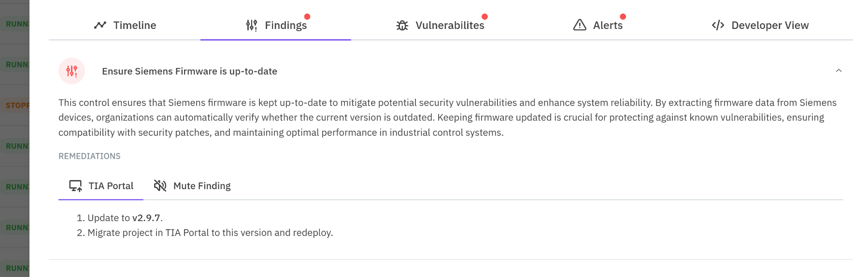This screenshot has height=277, width=868.
Task: Click the Findings sliders icon in tab bar
Action: [x=251, y=25]
